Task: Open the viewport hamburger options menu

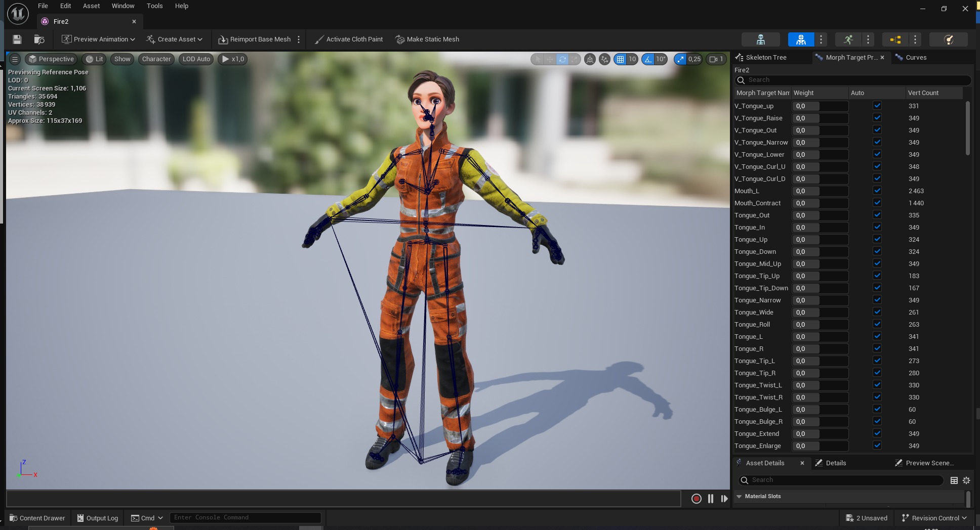Action: 15,59
